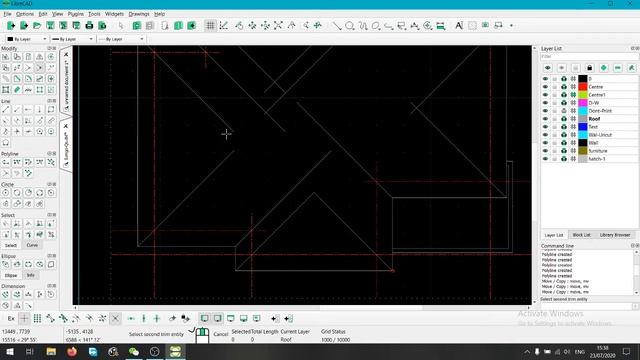The image size is (640, 360).
Task: Open the Plugins menu
Action: [x=76, y=14]
